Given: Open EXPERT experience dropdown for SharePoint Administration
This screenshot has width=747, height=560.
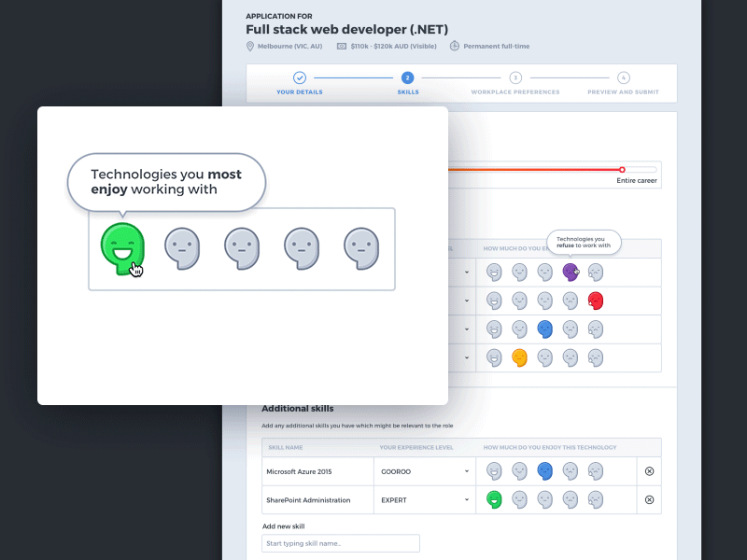Looking at the screenshot, I should pos(425,500).
